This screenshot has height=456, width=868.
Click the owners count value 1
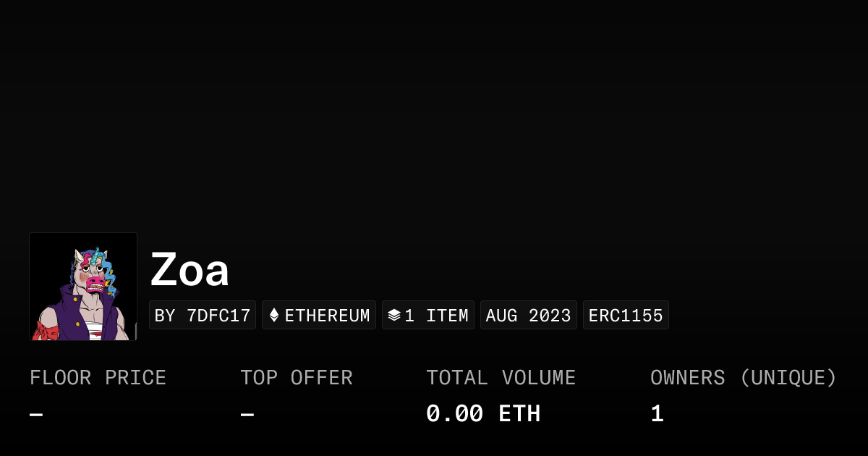(x=657, y=414)
